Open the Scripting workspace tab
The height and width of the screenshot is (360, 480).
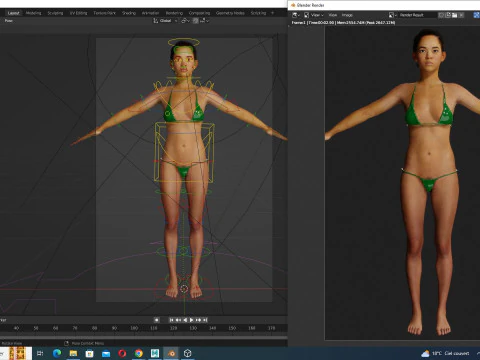[258, 13]
